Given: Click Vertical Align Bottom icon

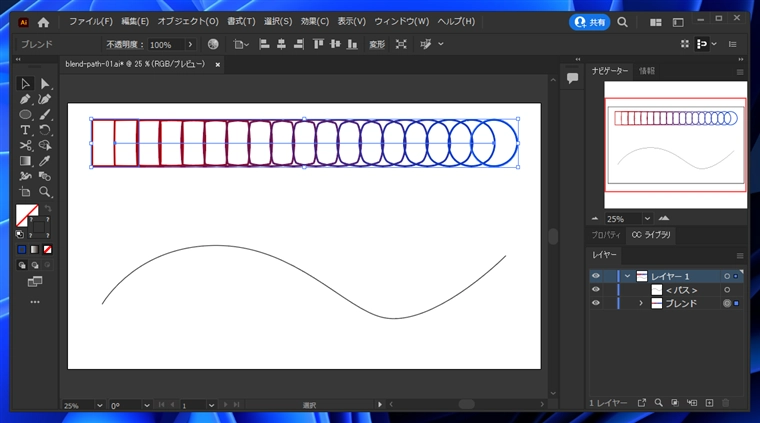Looking at the screenshot, I should [x=352, y=44].
